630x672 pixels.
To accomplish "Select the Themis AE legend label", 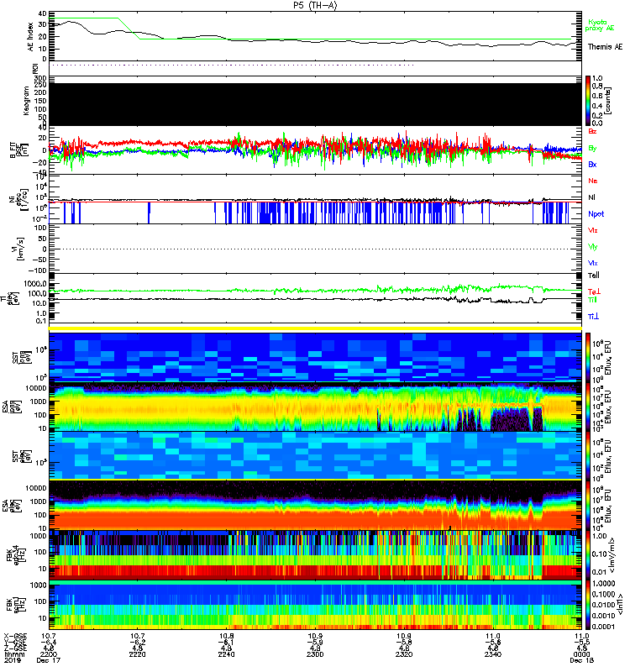I will click(x=605, y=47).
